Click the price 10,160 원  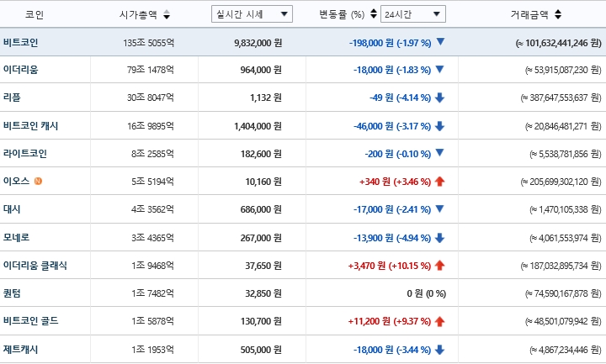263,182
